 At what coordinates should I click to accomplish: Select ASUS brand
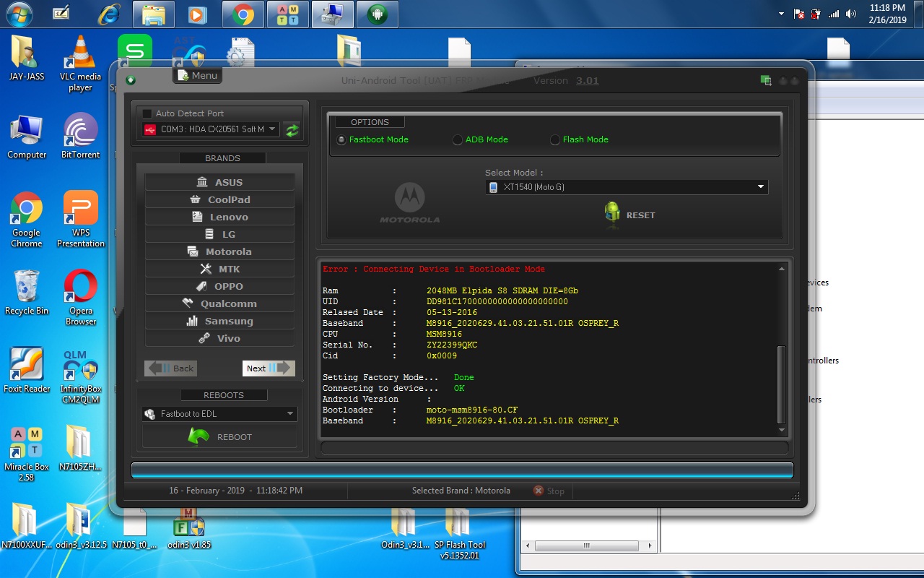tap(219, 182)
